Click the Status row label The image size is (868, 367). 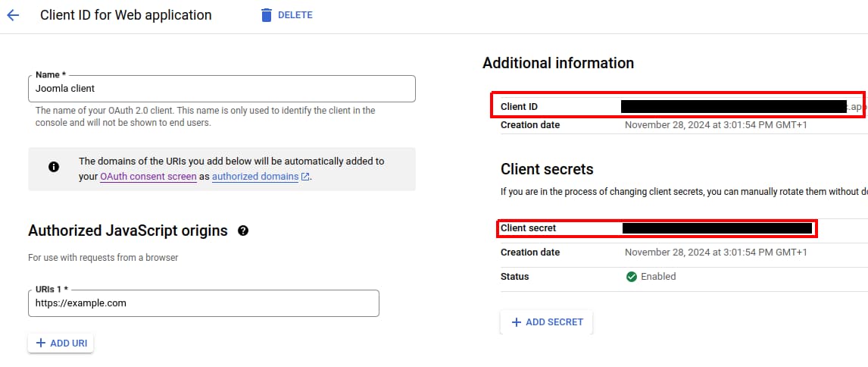[x=515, y=277]
